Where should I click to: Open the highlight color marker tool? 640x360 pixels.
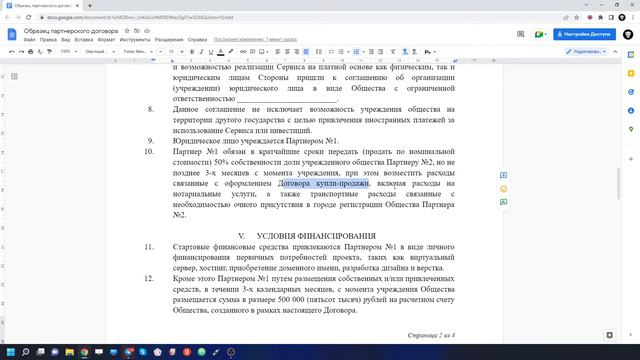click(231, 52)
